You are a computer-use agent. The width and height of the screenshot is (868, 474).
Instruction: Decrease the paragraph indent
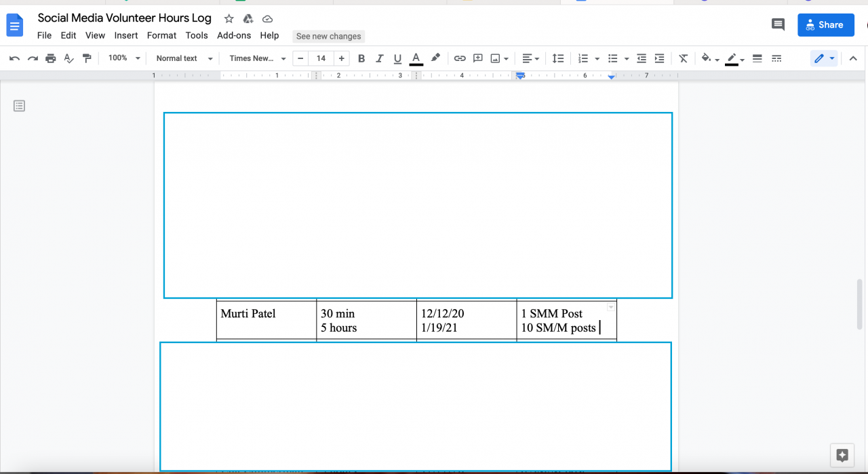tap(642, 58)
